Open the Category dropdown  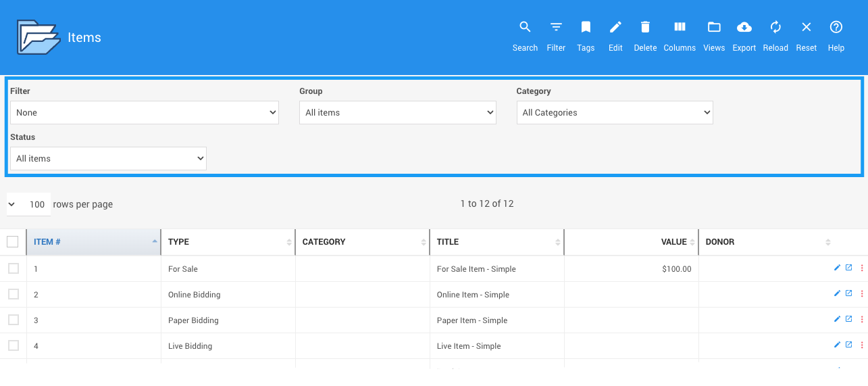click(615, 113)
